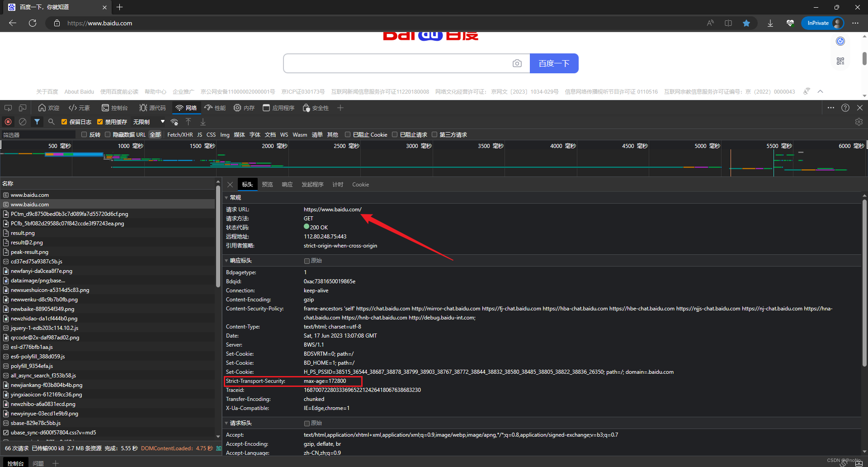The width and height of the screenshot is (868, 467).
Task: Enable 已阻止 Cookie checkbox
Action: pos(348,134)
